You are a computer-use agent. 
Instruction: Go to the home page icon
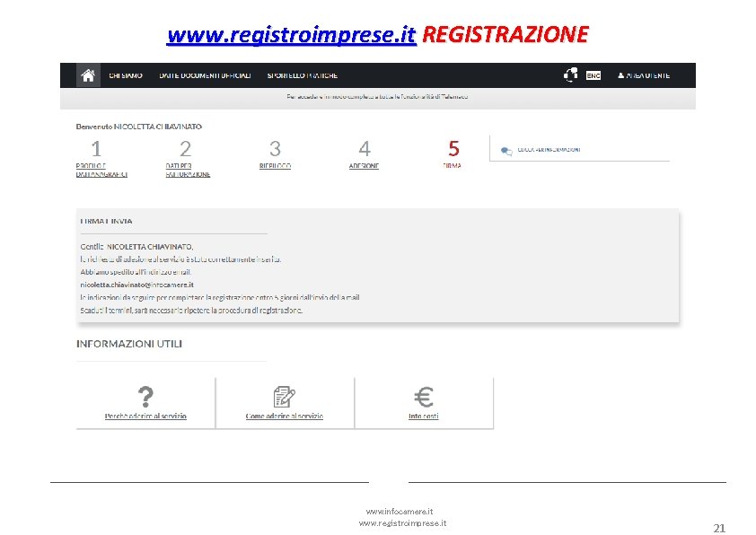pyautogui.click(x=88, y=75)
